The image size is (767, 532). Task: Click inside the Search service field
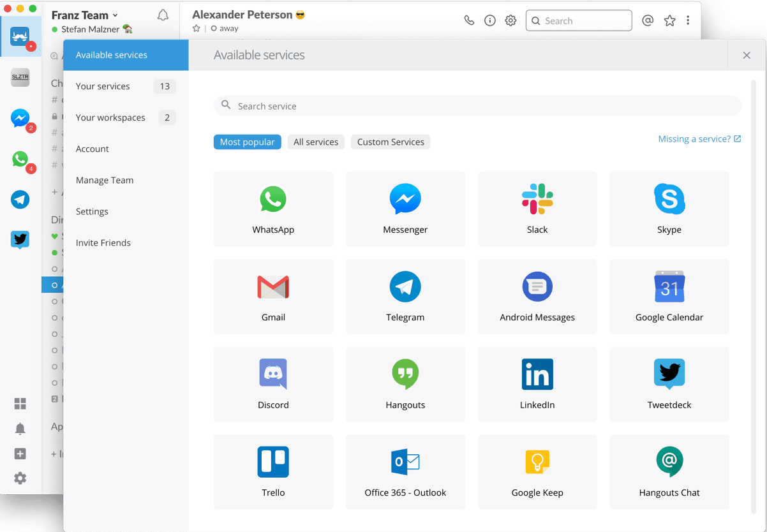[477, 105]
